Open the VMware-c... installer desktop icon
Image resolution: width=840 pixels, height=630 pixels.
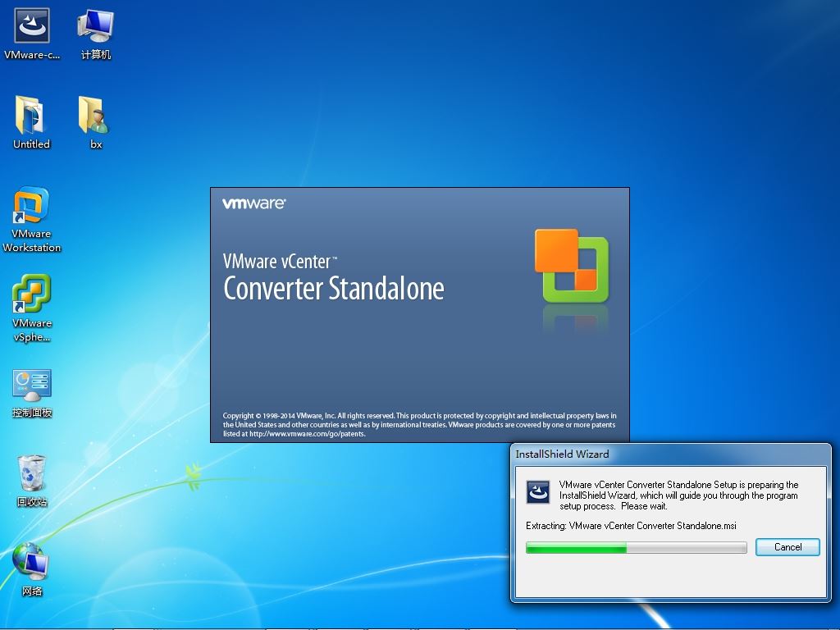pos(32,34)
